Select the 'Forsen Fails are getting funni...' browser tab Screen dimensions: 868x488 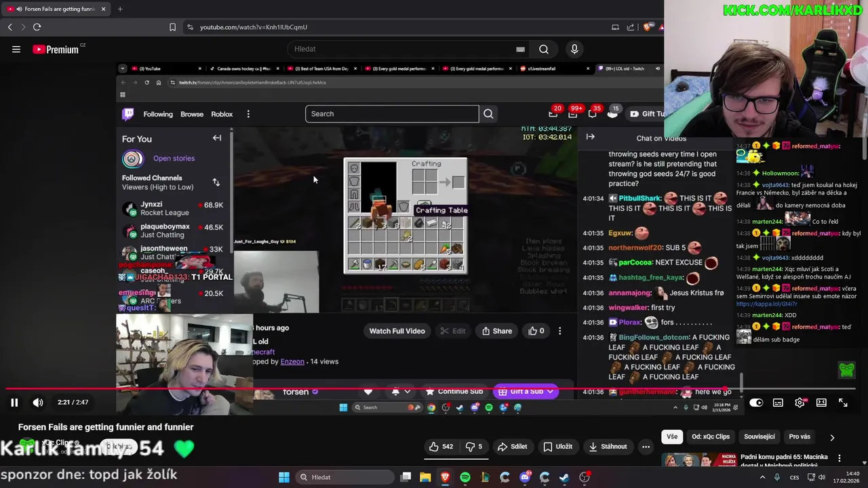[56, 9]
